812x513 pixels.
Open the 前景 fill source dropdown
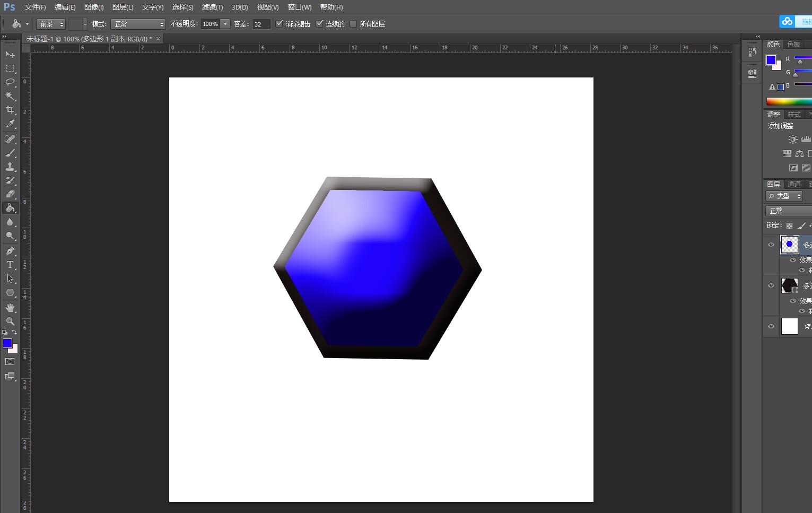[51, 24]
